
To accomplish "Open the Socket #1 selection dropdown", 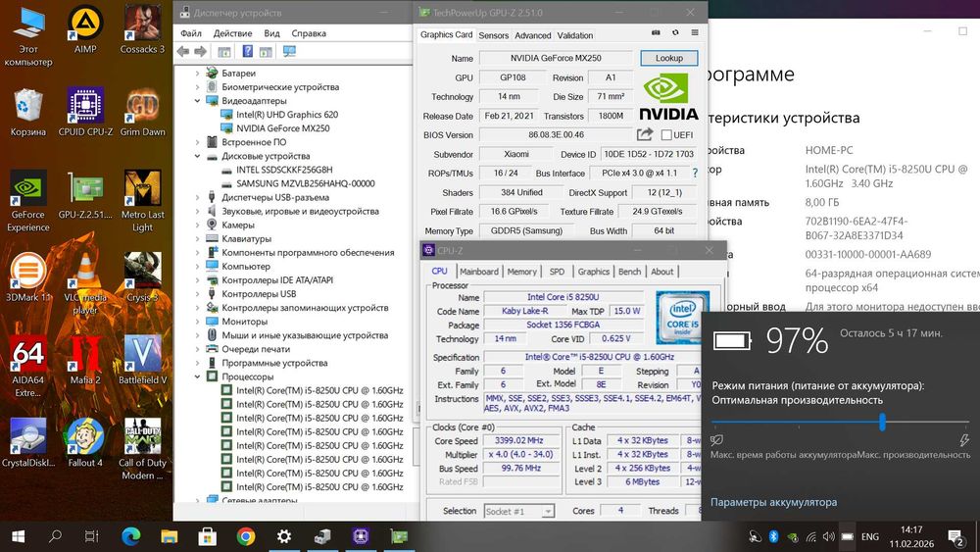I will tap(548, 512).
